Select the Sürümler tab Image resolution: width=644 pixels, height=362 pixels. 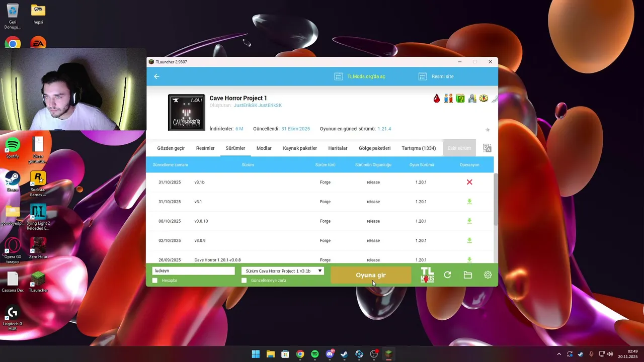[235, 148]
